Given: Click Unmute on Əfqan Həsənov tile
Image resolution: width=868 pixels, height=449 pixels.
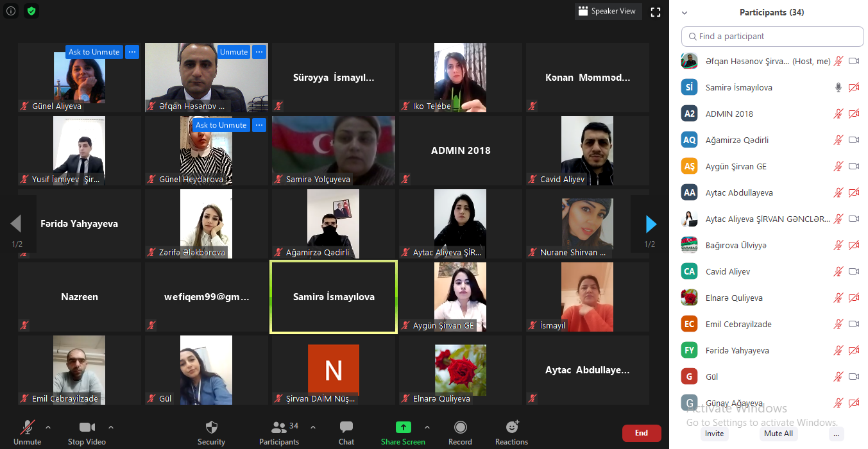Looking at the screenshot, I should (234, 52).
